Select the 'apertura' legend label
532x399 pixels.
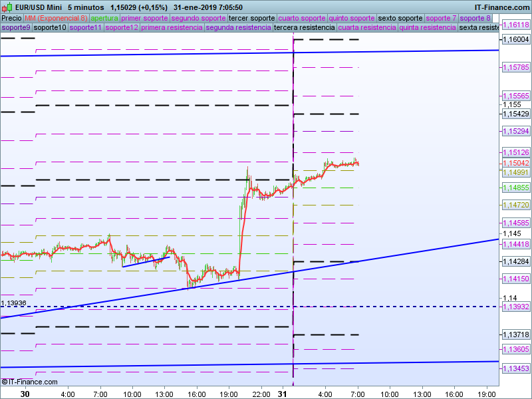coord(104,18)
